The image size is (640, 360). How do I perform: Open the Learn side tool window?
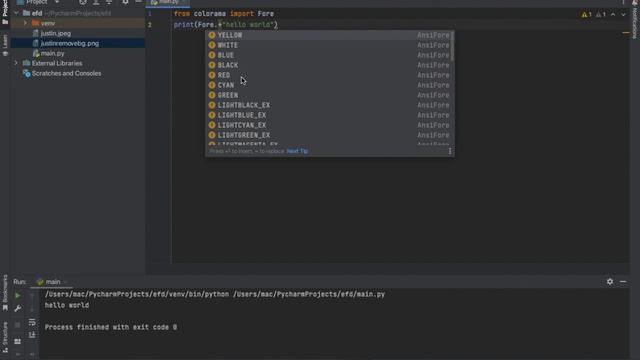5,45
